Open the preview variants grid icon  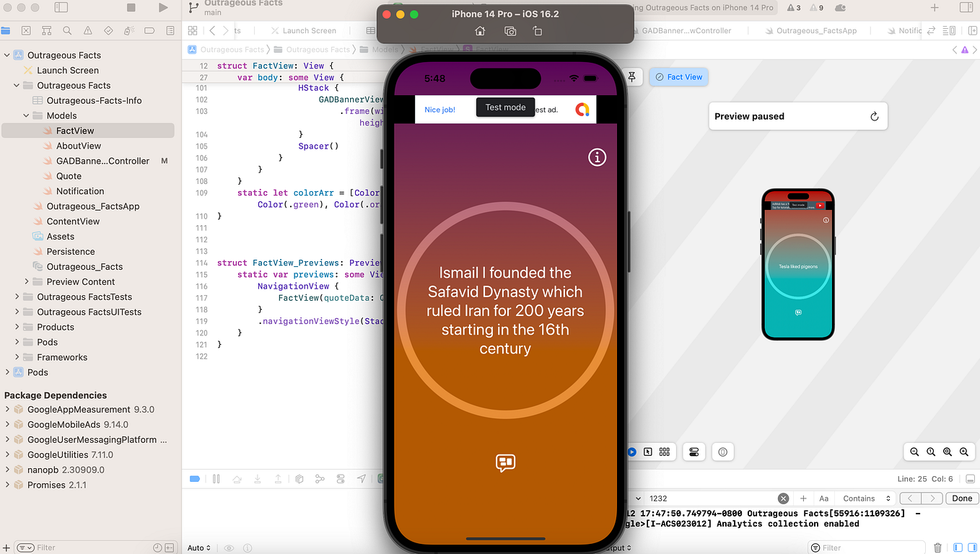[x=665, y=452]
